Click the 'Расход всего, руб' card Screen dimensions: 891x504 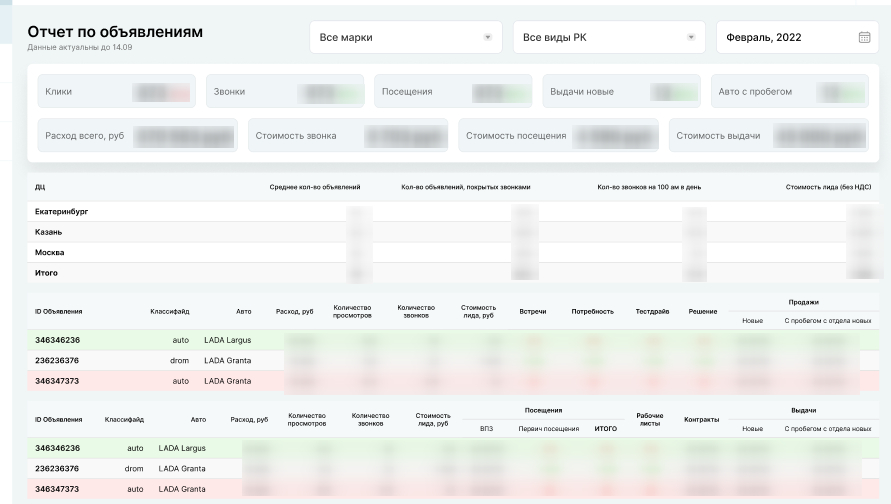click(x=138, y=136)
